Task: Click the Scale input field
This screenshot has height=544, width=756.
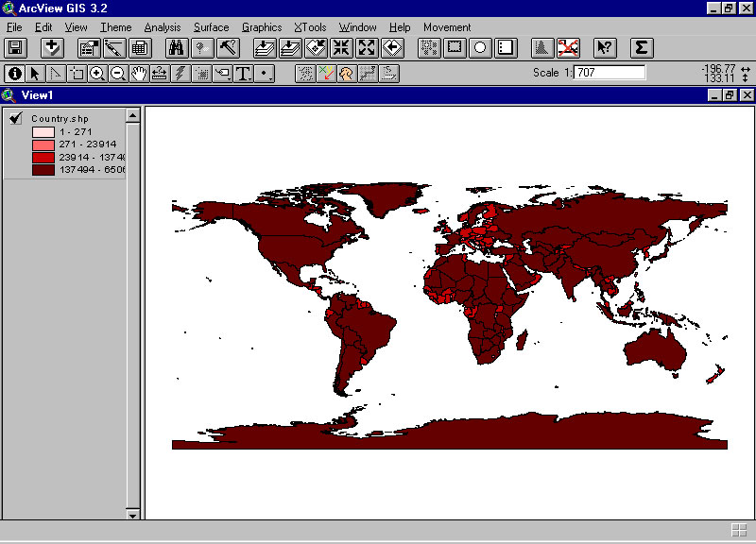Action: pyautogui.click(x=610, y=73)
